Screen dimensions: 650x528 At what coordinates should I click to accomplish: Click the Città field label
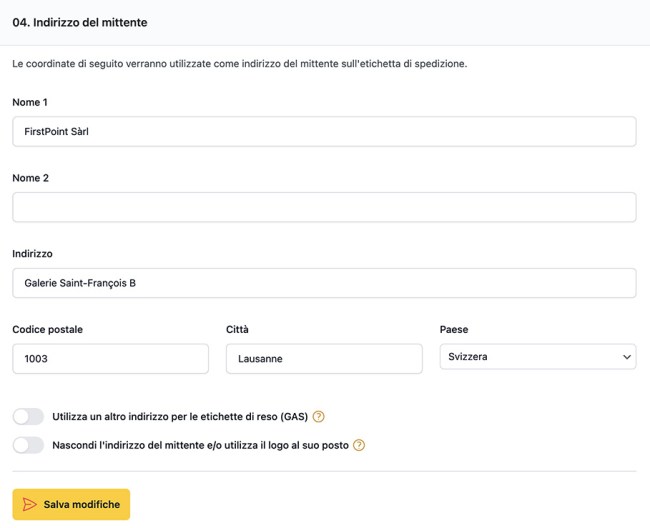point(237,330)
